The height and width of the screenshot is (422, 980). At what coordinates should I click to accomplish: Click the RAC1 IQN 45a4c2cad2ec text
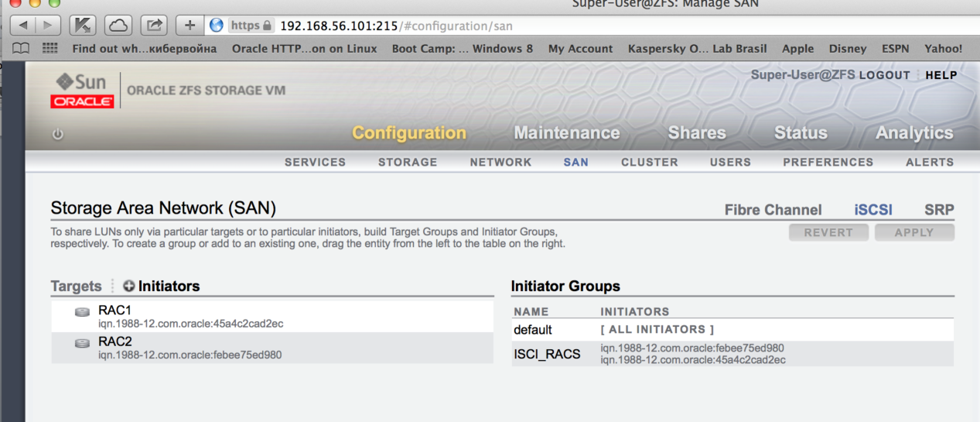190,324
